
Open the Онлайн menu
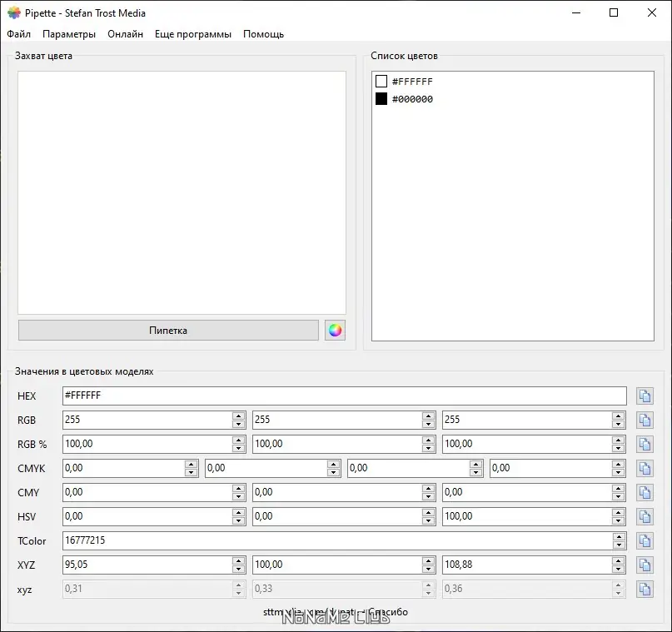(x=125, y=34)
